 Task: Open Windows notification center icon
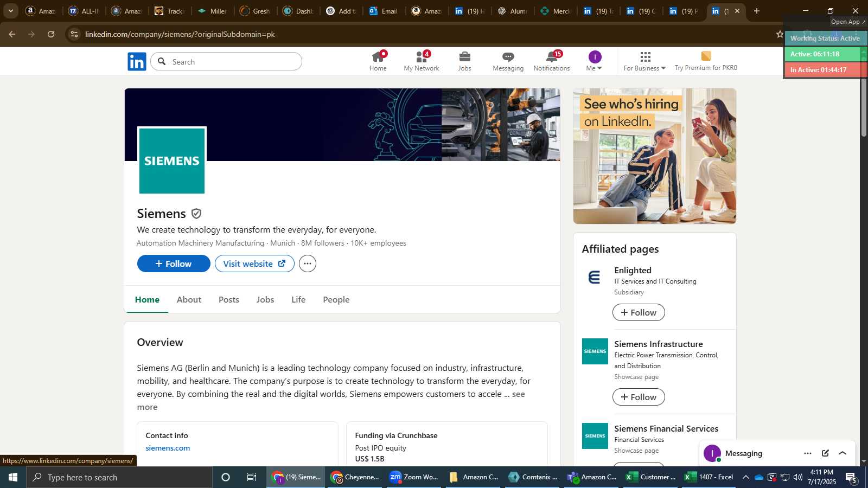851,477
